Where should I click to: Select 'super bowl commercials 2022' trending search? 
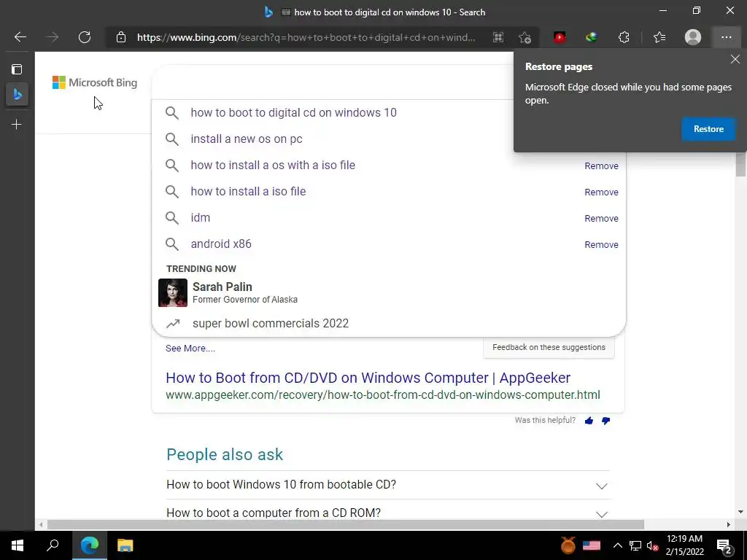click(270, 323)
